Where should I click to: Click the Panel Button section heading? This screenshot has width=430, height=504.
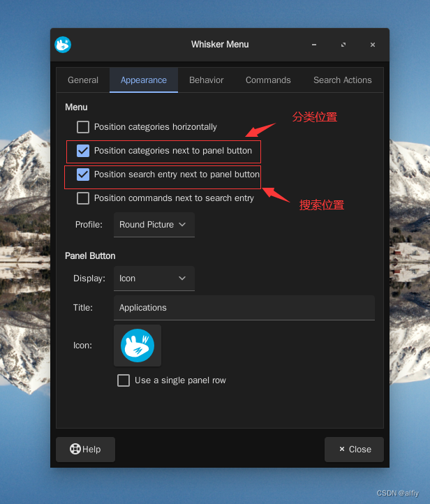pyautogui.click(x=90, y=256)
